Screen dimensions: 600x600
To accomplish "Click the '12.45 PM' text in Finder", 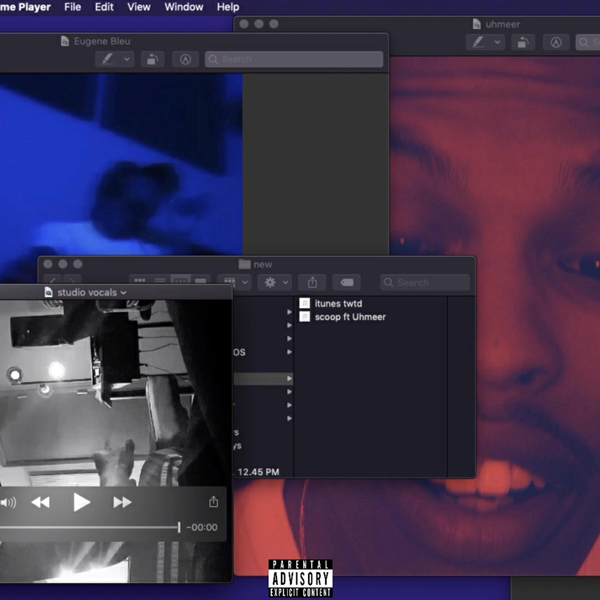I will [x=258, y=472].
